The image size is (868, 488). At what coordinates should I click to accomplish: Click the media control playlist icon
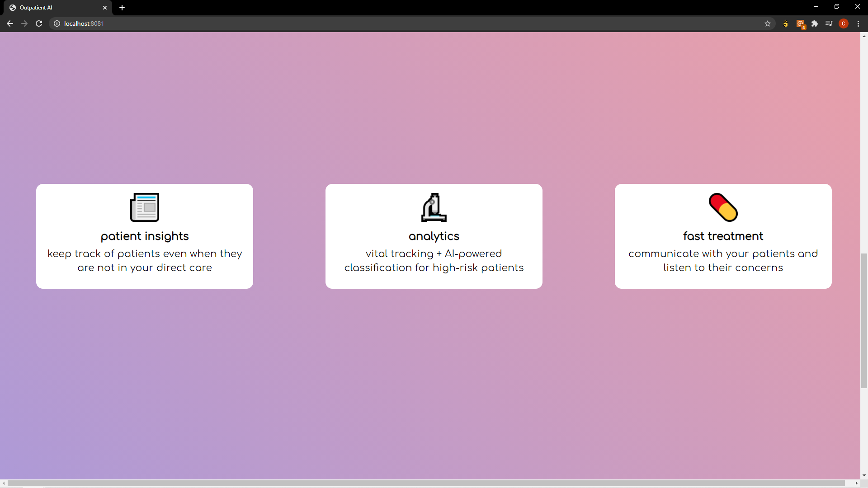click(829, 23)
